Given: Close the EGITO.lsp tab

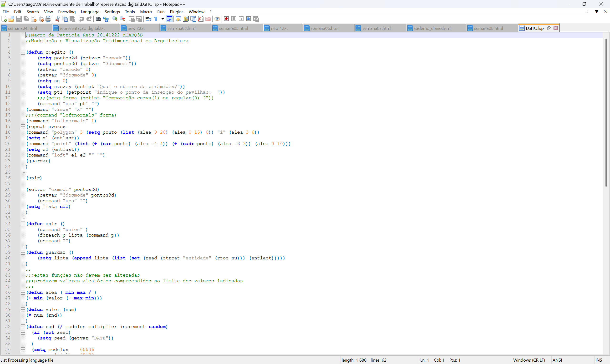Looking at the screenshot, I should point(555,28).
